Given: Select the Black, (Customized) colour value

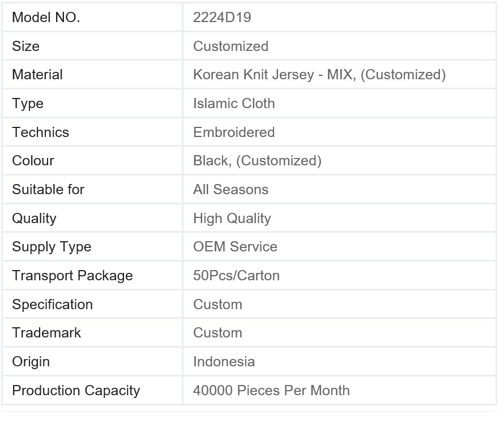Looking at the screenshot, I should (257, 161).
